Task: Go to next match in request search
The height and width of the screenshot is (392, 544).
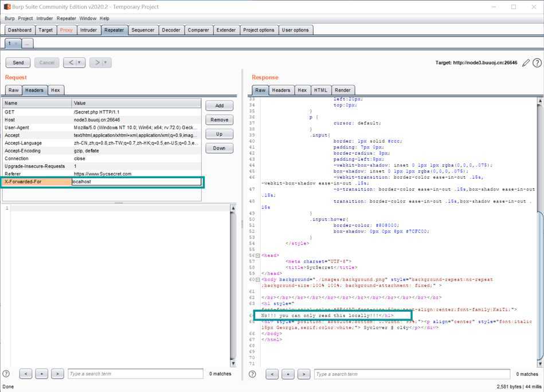Action: click(57, 374)
